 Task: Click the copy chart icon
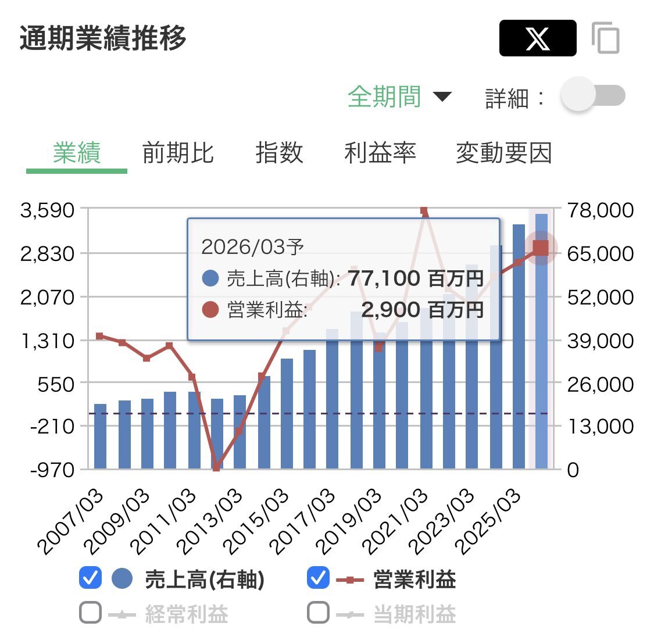pos(605,37)
